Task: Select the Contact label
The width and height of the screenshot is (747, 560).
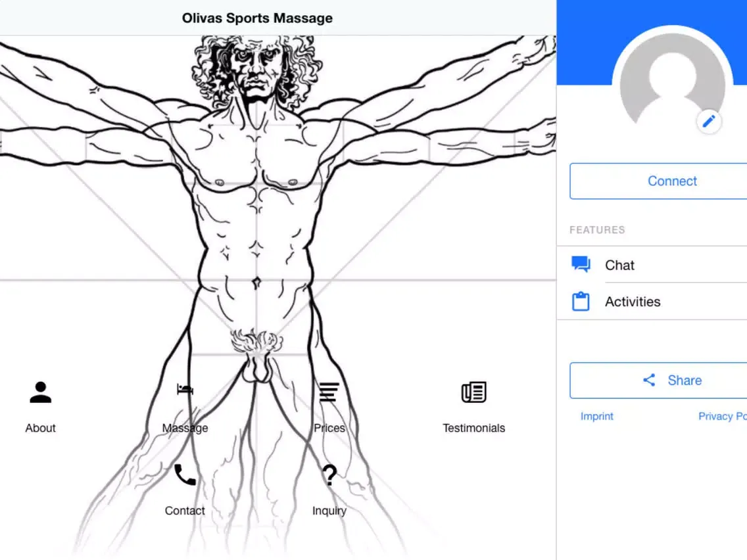Action: pos(185,511)
